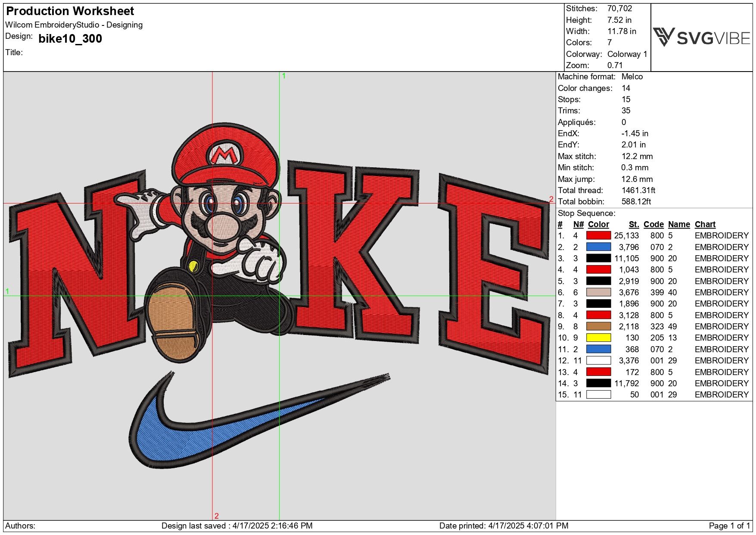Click the EndY value '2.01 in'
The image size is (756, 535).
point(633,145)
